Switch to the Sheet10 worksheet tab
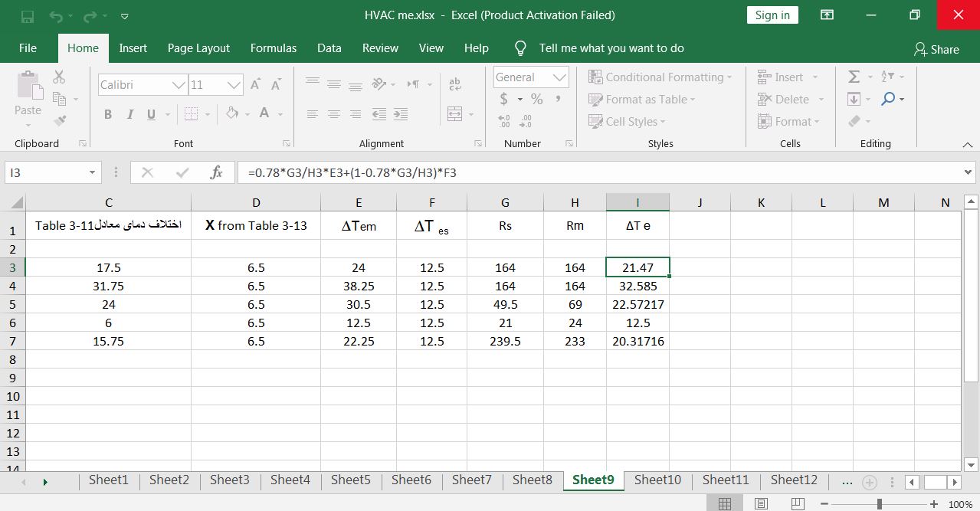Image resolution: width=980 pixels, height=511 pixels. coord(657,480)
